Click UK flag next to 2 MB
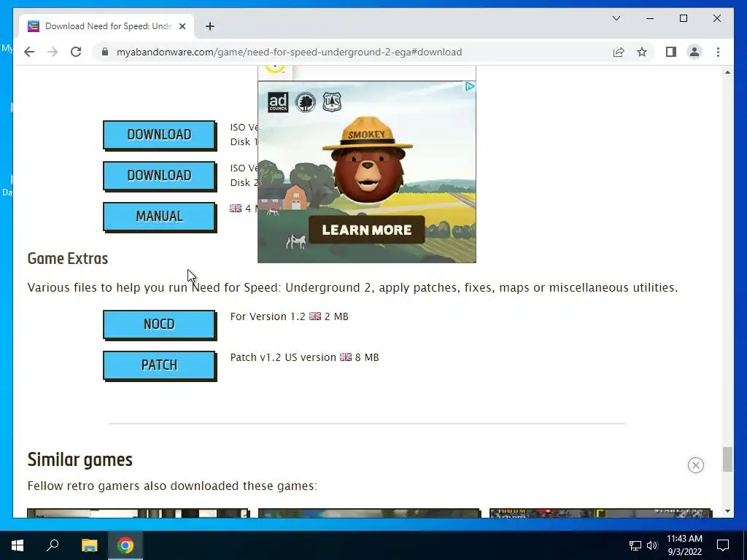The width and height of the screenshot is (747, 560). pyautogui.click(x=315, y=316)
